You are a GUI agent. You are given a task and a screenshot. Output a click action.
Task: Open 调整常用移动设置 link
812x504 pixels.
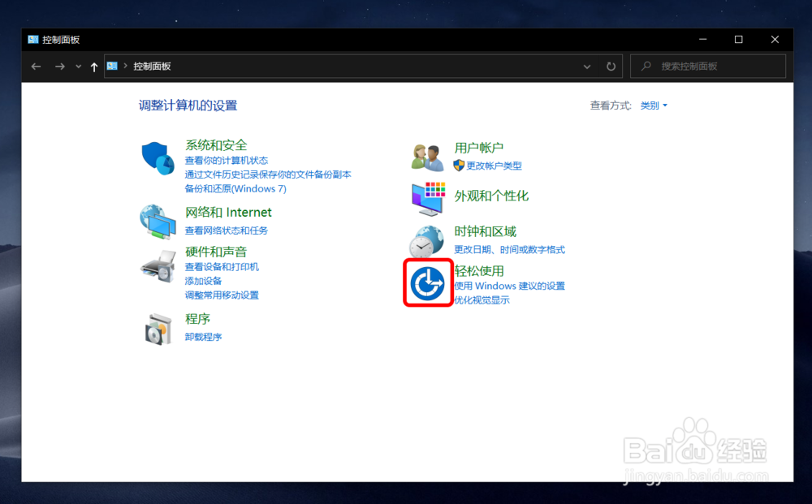click(222, 295)
